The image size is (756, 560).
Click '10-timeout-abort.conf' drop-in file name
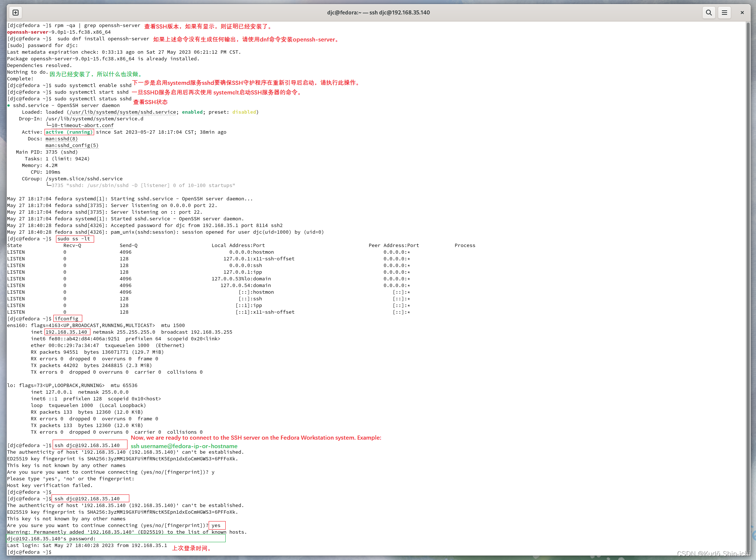(82, 126)
